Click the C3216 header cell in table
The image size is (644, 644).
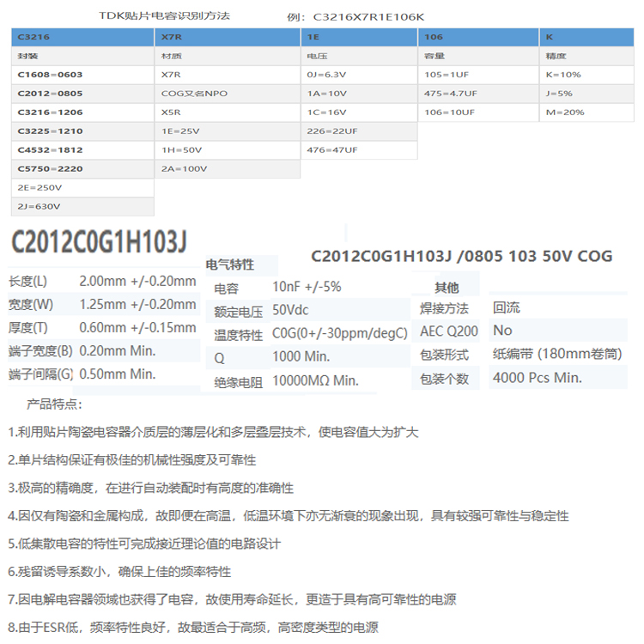point(34,38)
